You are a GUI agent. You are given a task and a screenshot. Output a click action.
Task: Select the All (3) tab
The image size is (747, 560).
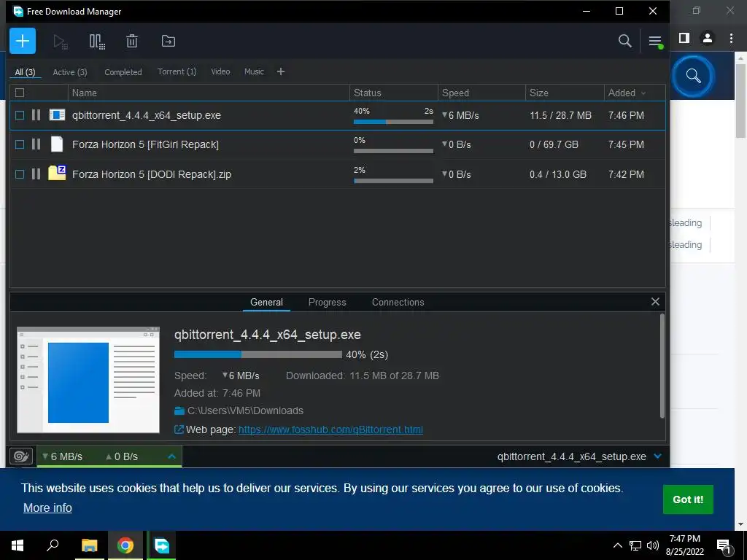pyautogui.click(x=25, y=72)
